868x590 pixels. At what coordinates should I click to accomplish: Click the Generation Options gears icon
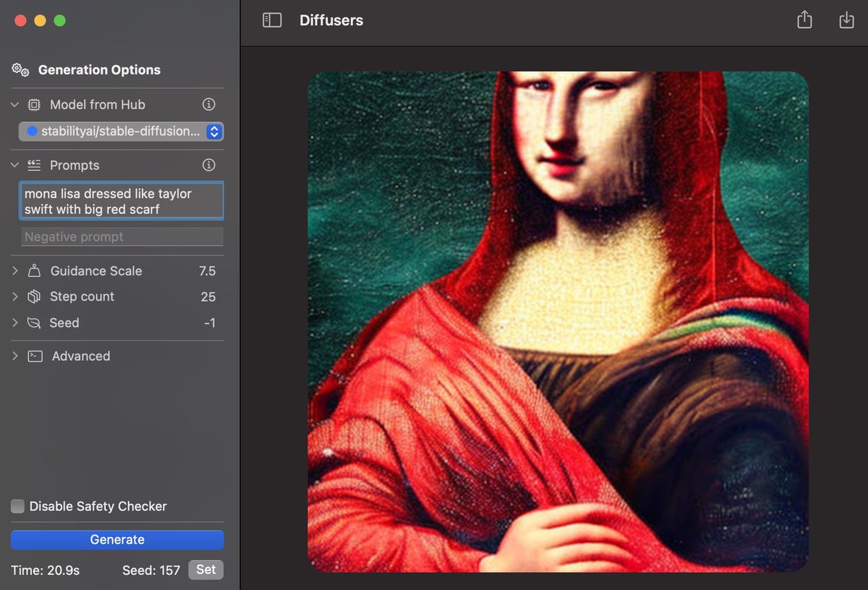tap(20, 69)
